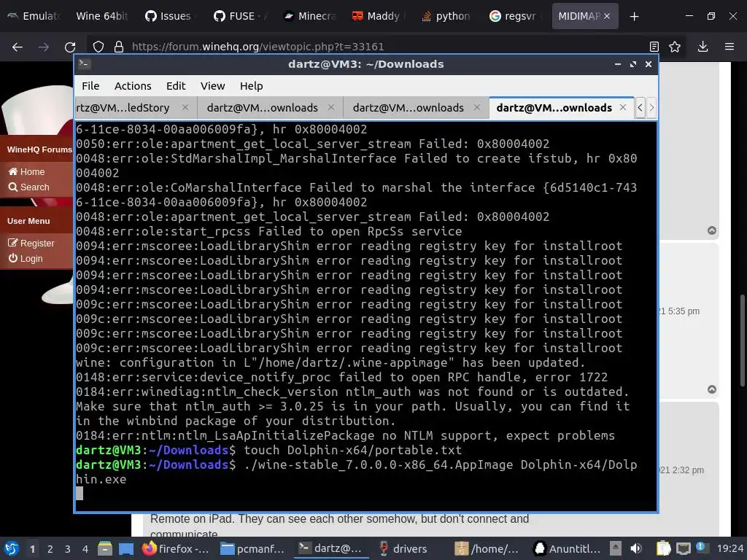Switch to workspace 4

pos(85,549)
